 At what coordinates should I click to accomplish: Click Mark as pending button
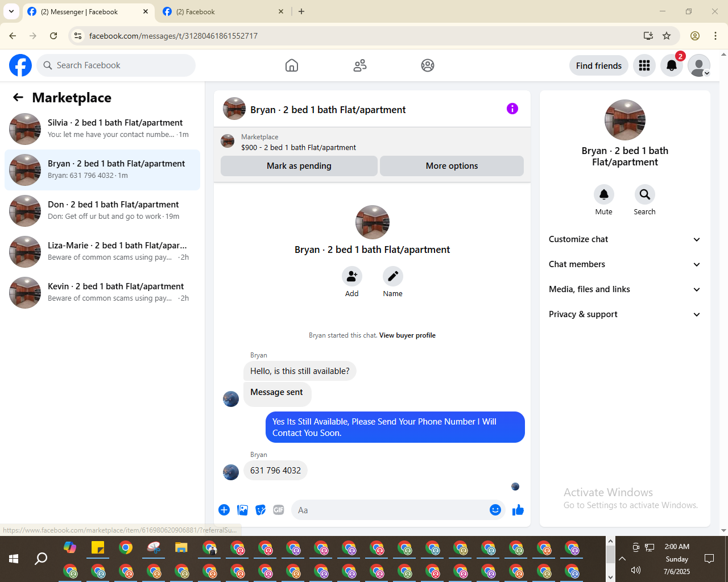point(299,166)
